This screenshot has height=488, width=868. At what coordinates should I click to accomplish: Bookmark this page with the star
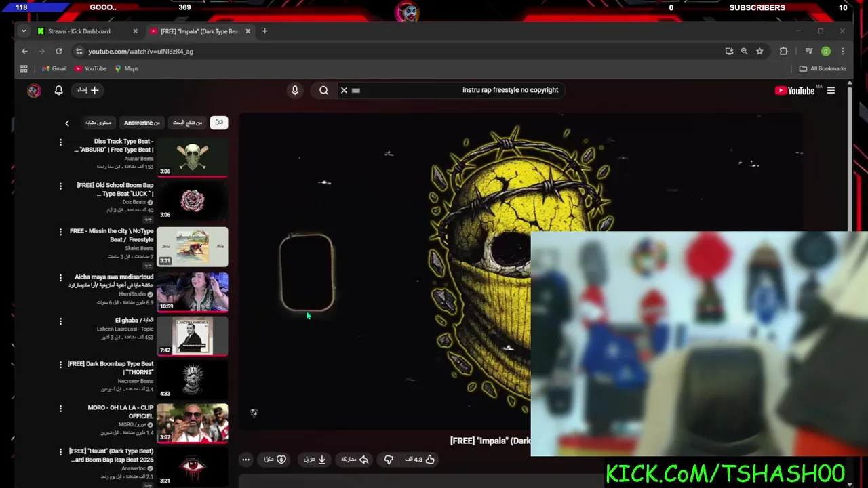(x=759, y=51)
